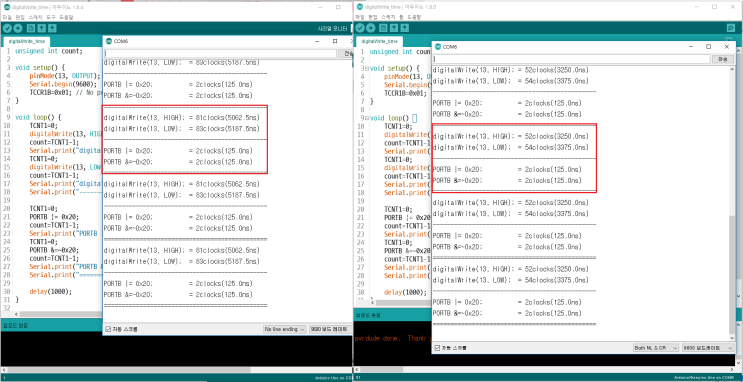Toggle autoscroll checkbox in right COM6 monitor
Image resolution: width=743 pixels, height=382 pixels.
(436, 348)
